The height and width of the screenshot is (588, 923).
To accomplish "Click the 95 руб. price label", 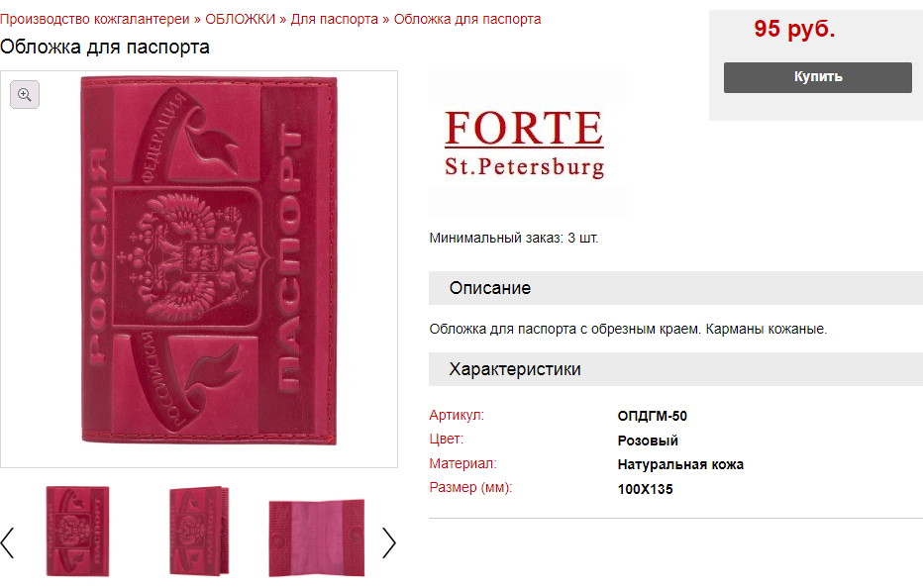I will click(794, 29).
